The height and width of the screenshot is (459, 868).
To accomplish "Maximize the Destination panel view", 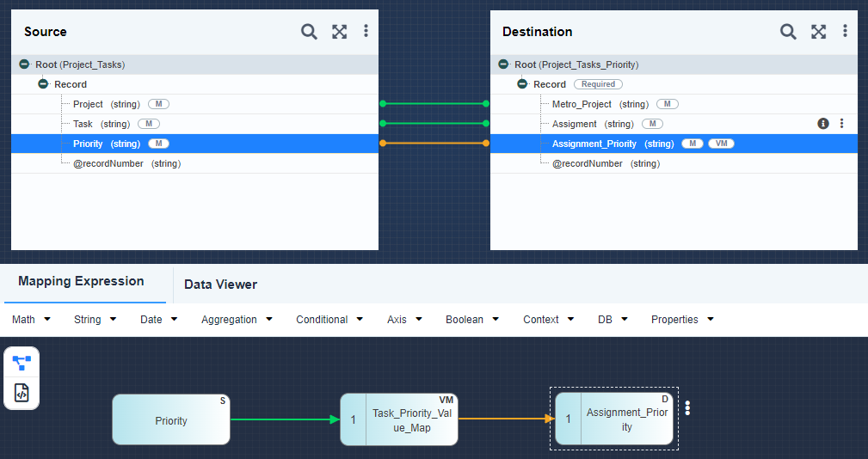I will [x=819, y=32].
